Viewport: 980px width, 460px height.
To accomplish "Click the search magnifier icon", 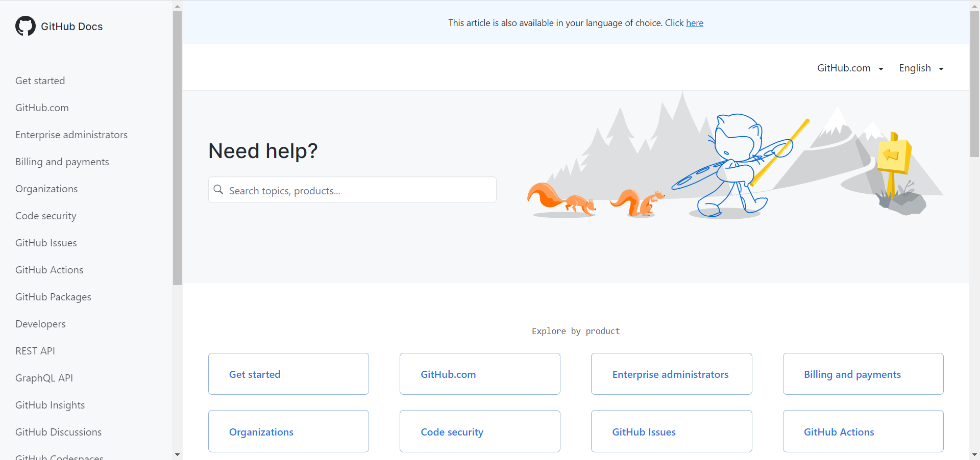I will pyautogui.click(x=218, y=190).
